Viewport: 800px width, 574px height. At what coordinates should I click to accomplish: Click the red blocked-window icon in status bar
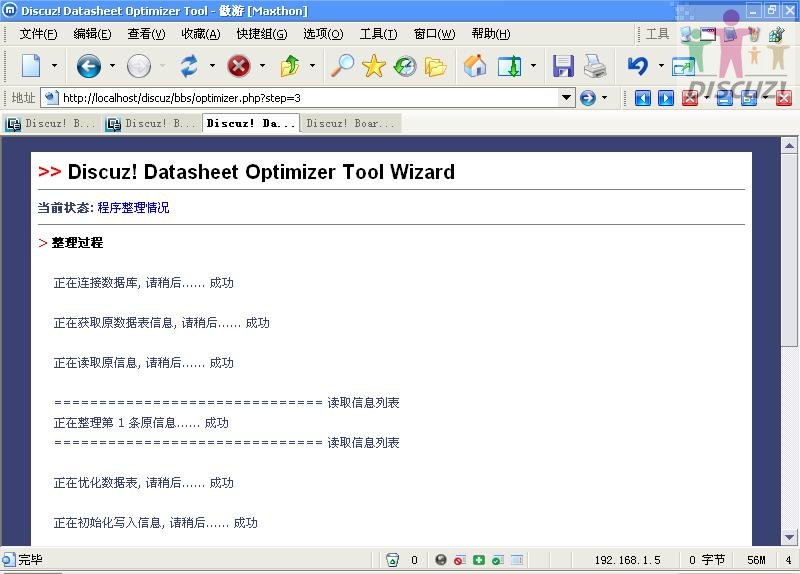pos(460,560)
